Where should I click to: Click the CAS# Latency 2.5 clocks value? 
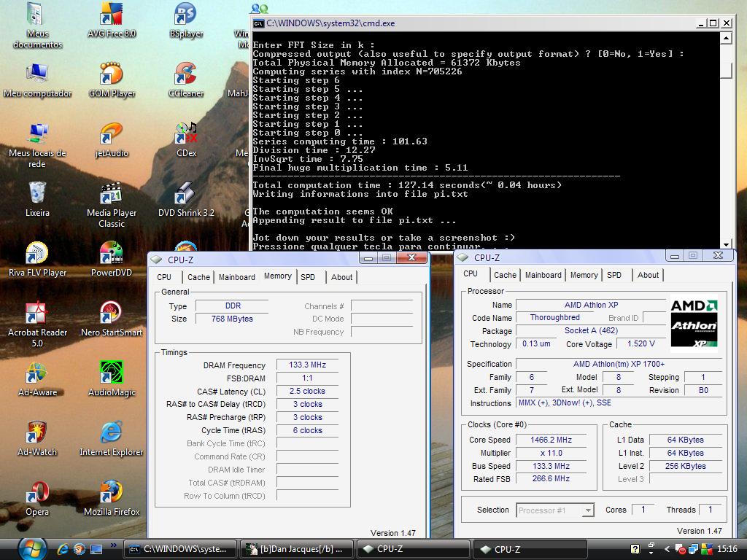tap(307, 391)
